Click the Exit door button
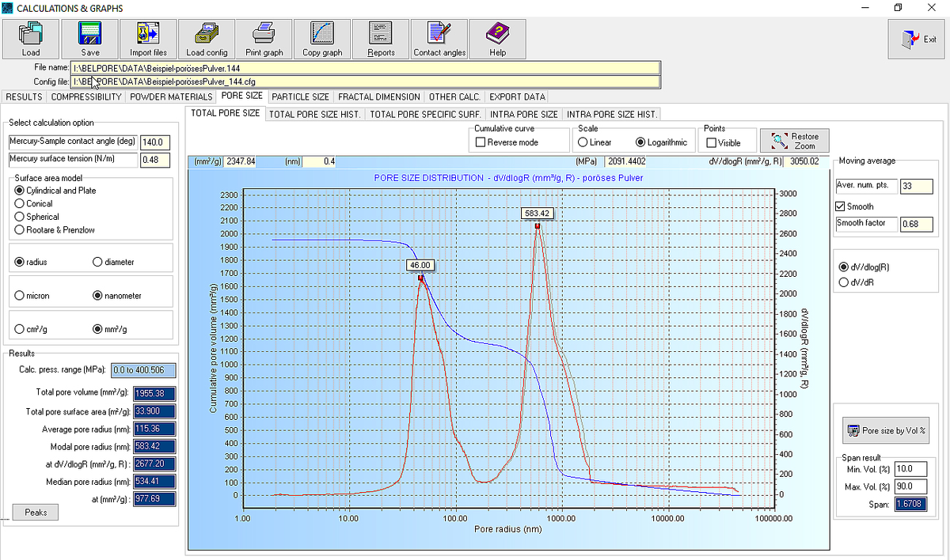Screen dimensions: 950x560 [918, 39]
